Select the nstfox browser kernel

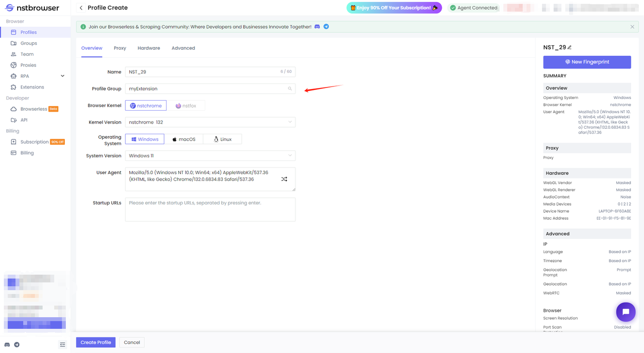coord(186,106)
